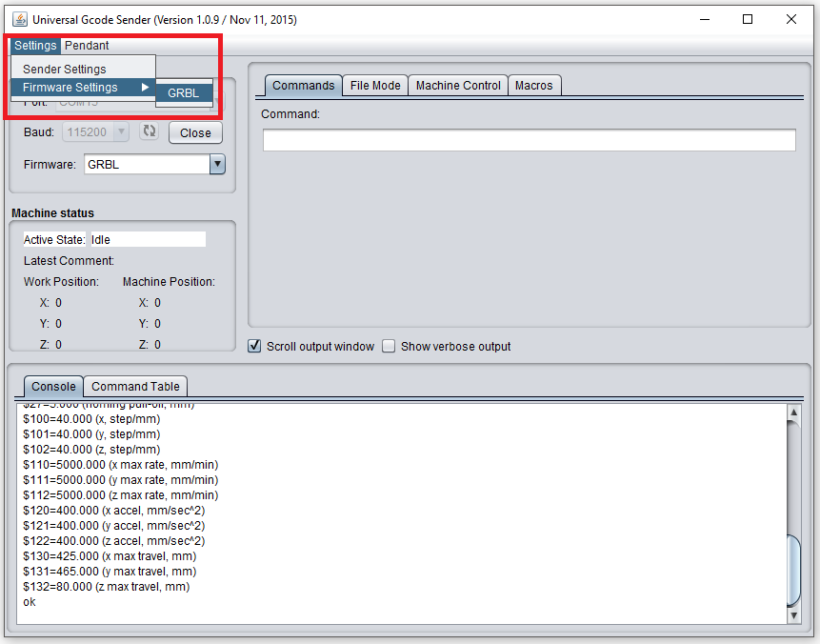Click the $111=5000.000 y max rate line
This screenshot has height=644, width=820.
[x=121, y=480]
